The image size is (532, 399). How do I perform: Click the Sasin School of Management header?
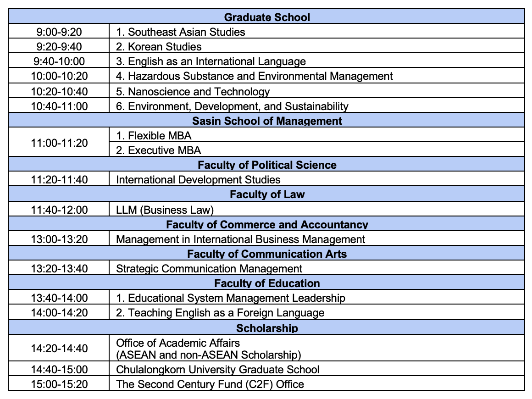(266, 121)
